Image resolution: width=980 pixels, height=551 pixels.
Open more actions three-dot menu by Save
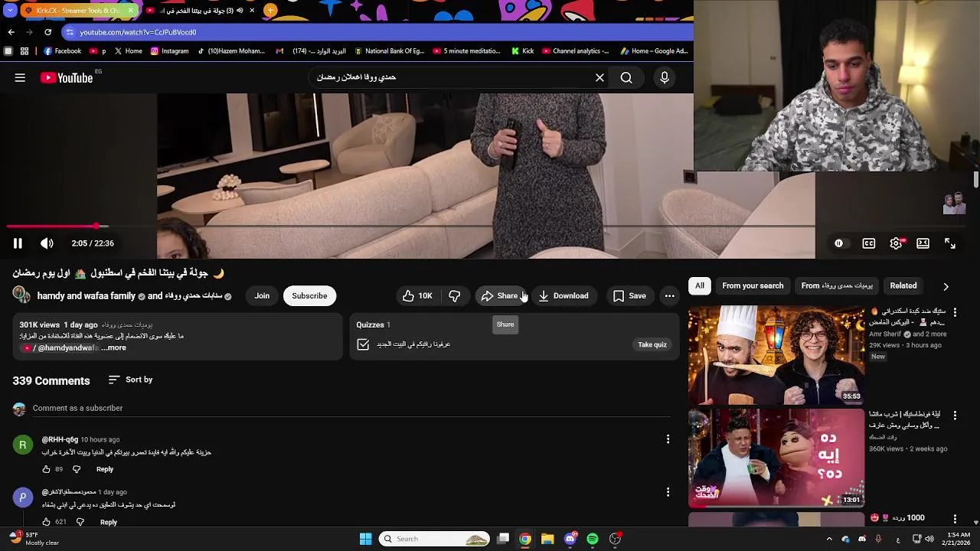(669, 295)
